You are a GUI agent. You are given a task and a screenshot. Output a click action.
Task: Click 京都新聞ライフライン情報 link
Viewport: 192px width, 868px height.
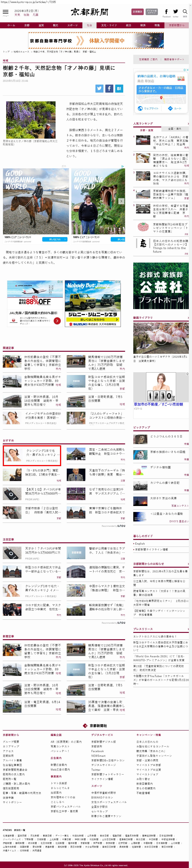click(151, 549)
